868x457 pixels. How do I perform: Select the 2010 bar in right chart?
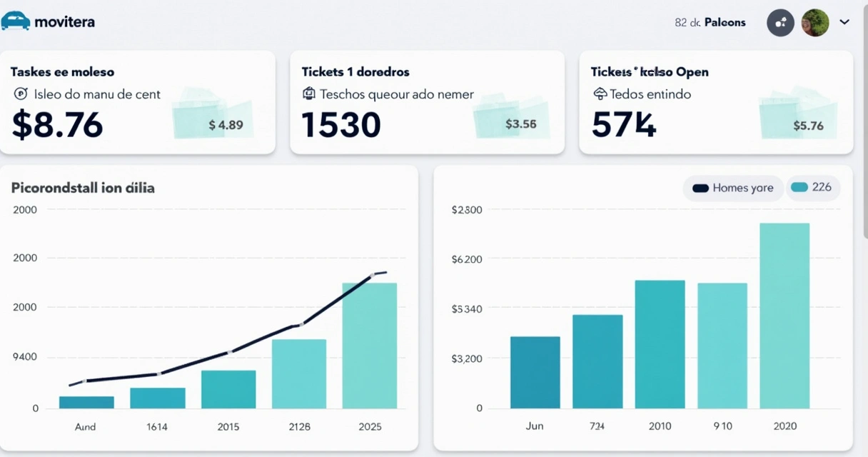(660, 344)
